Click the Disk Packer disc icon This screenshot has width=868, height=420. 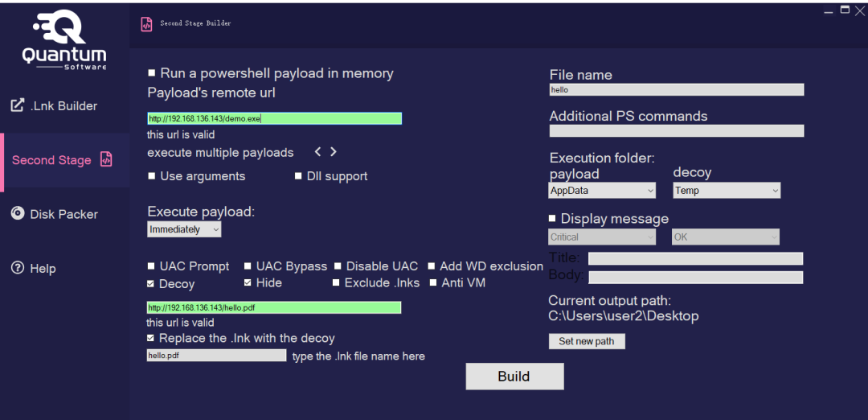17,214
